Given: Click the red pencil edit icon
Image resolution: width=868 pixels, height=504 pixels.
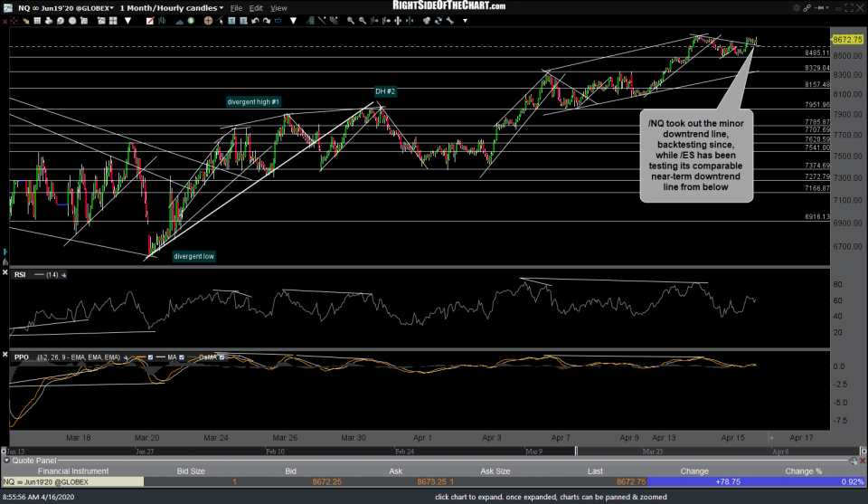Looking at the screenshot, I should point(150,21).
